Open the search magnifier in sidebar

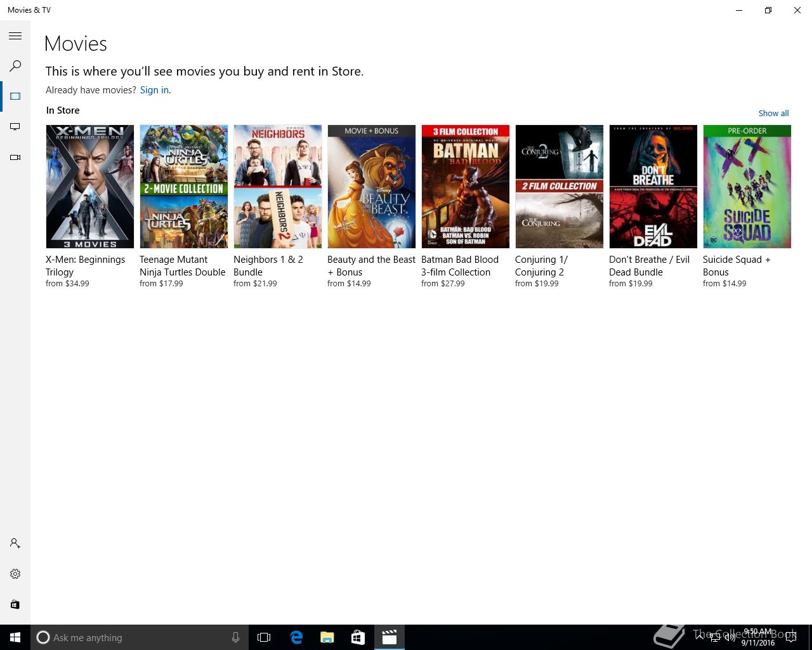(15, 66)
